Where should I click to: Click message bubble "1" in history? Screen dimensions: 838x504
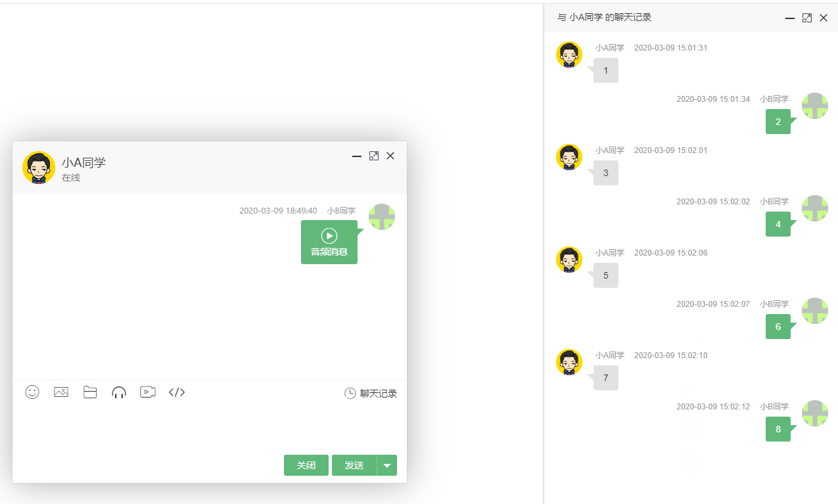[606, 70]
